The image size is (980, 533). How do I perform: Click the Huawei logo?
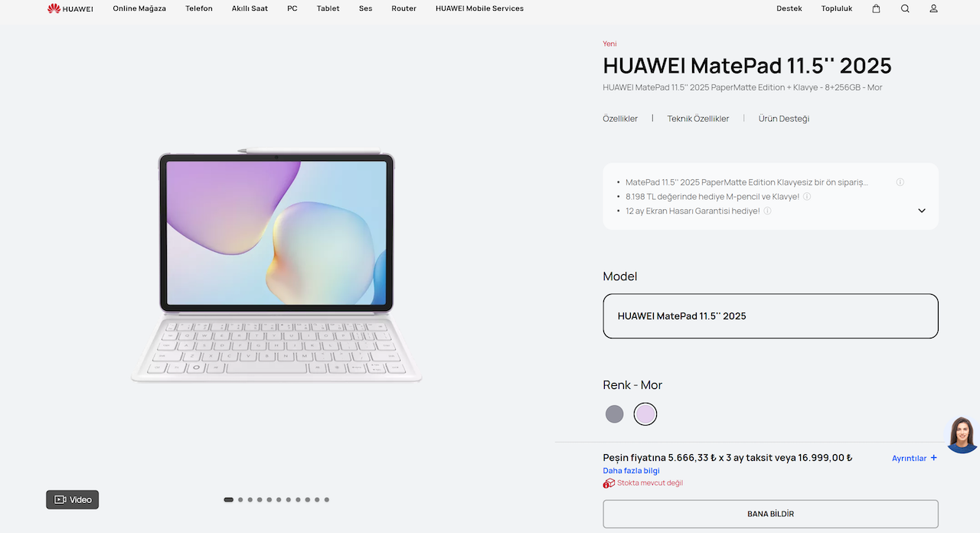pyautogui.click(x=70, y=8)
